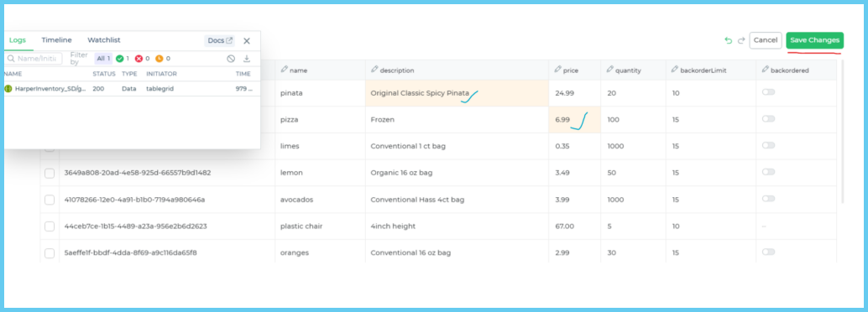This screenshot has height=312, width=868.
Task: Click the Name/Initiator search field
Action: (34, 59)
